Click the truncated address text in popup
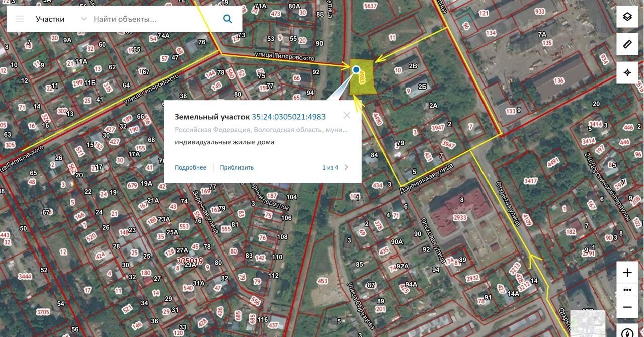 coord(261,130)
